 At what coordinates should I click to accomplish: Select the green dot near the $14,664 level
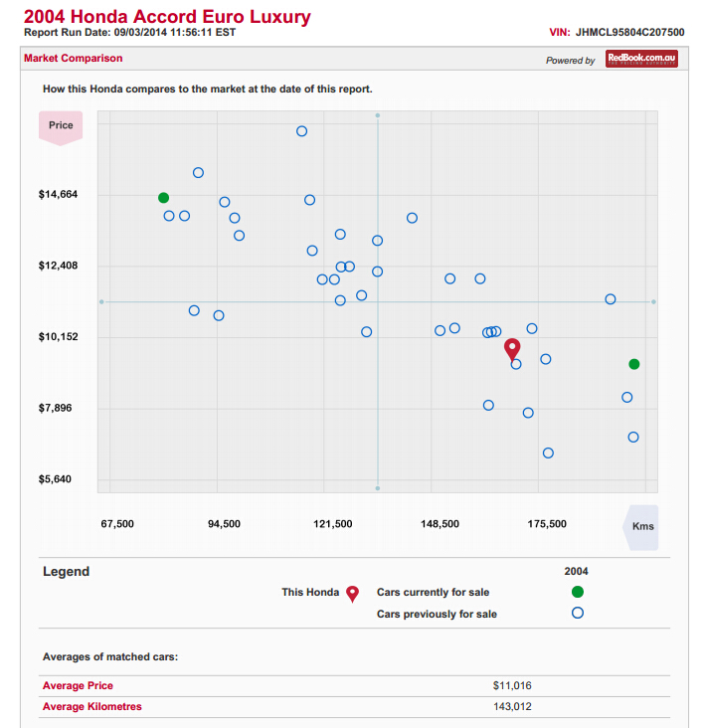point(164,198)
